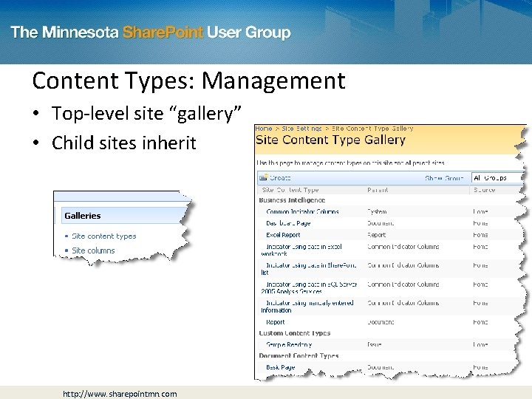The height and width of the screenshot is (399, 532).
Task: Open Indicator using manually entered information
Action: click(x=307, y=307)
